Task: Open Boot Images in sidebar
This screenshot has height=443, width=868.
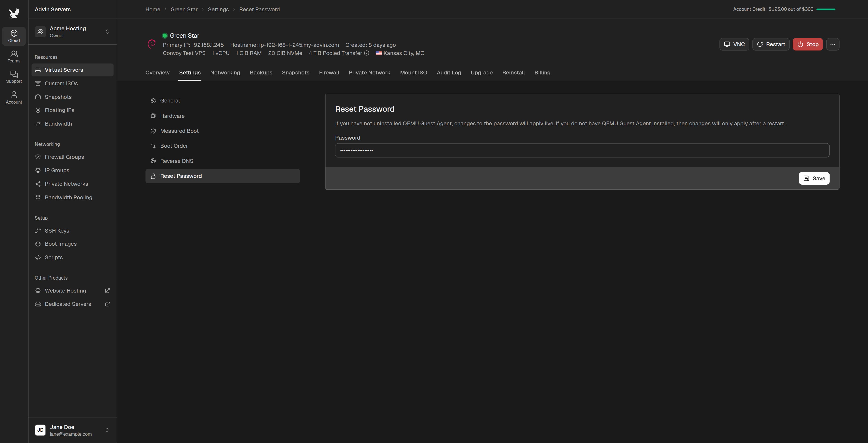Action: click(x=72, y=244)
